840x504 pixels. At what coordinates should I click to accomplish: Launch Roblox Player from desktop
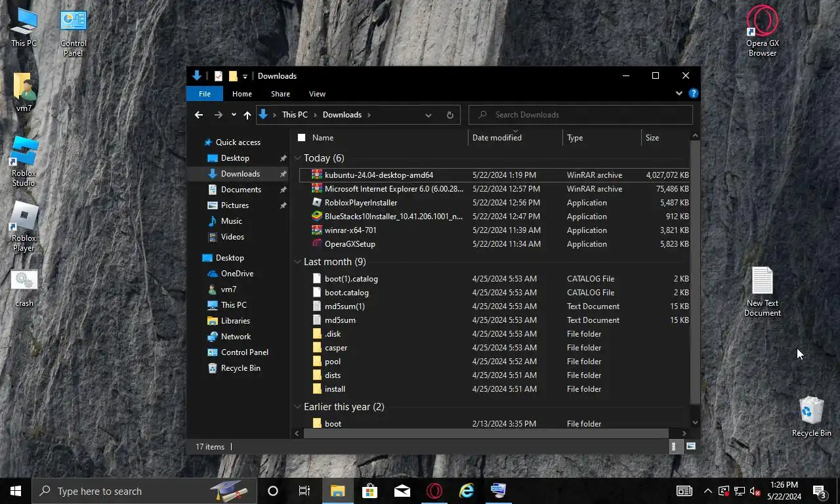(24, 226)
